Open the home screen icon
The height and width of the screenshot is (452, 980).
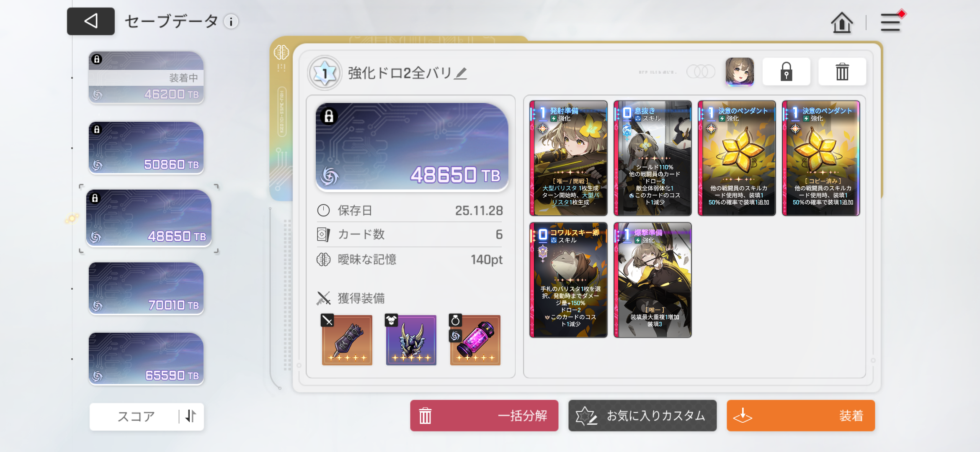coord(842,23)
